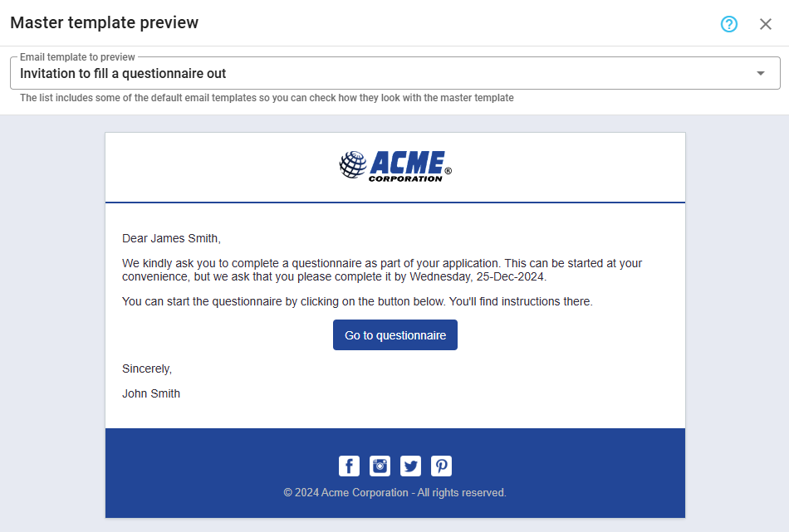Image resolution: width=789 pixels, height=532 pixels.
Task: Open the help icon in the header
Action: pyautogui.click(x=729, y=24)
